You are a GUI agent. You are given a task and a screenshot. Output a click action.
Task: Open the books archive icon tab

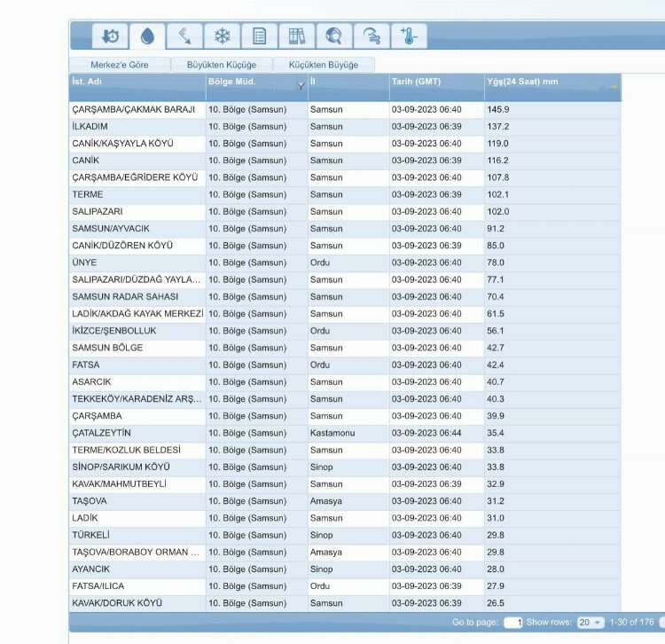297,36
